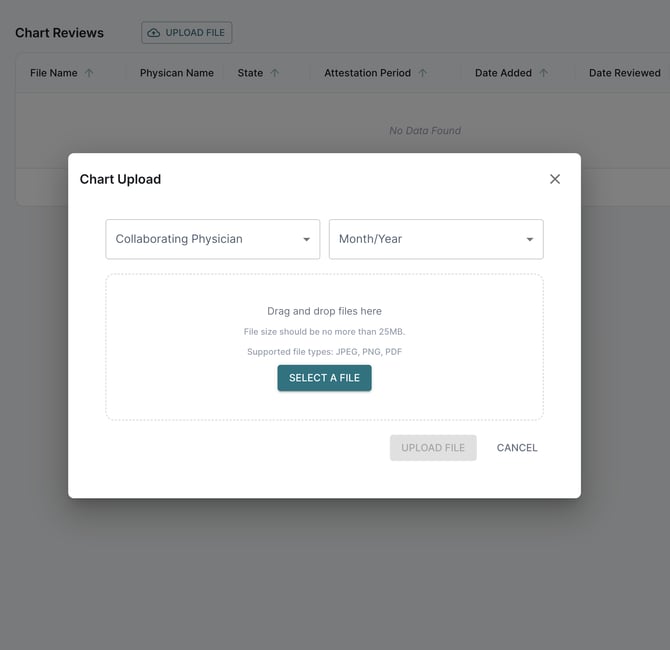Click the Chart Reviews page heading

(x=59, y=33)
